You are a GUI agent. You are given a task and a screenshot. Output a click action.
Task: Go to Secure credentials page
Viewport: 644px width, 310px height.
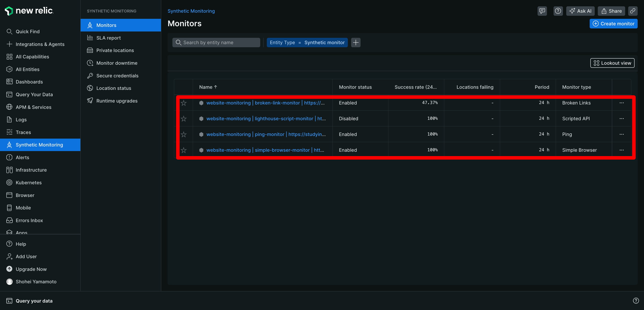coord(117,76)
